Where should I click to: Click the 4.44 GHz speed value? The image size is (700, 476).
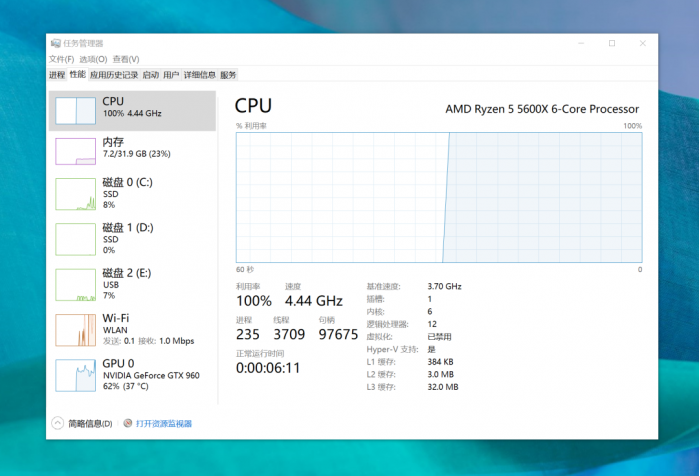[x=314, y=301]
